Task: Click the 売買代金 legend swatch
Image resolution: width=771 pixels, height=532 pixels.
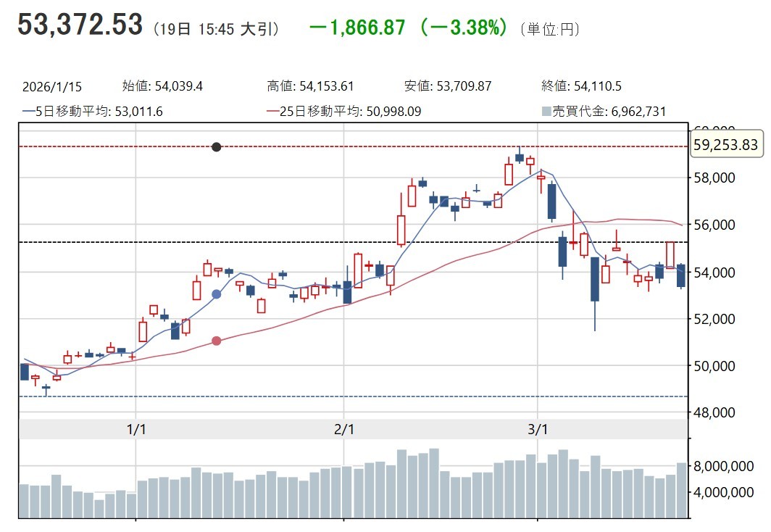Action: [546, 111]
